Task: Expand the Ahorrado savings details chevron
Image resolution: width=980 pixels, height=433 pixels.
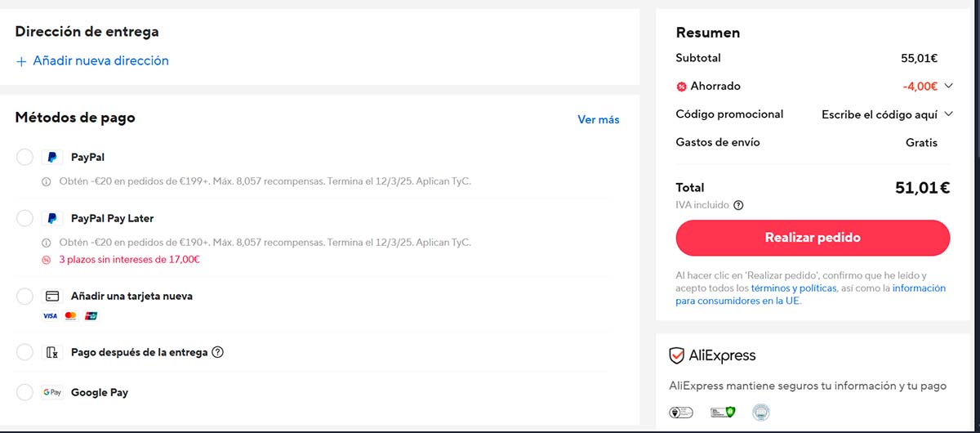Action: tap(948, 86)
